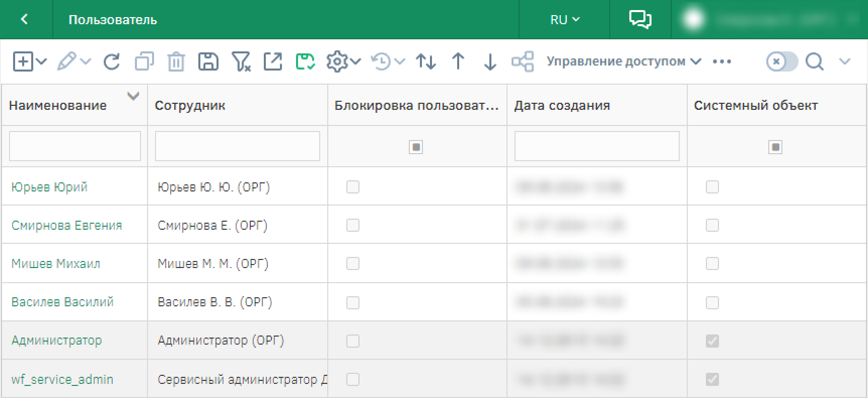The image size is (868, 398).
Task: Toggle the switch next to search
Action: [782, 62]
